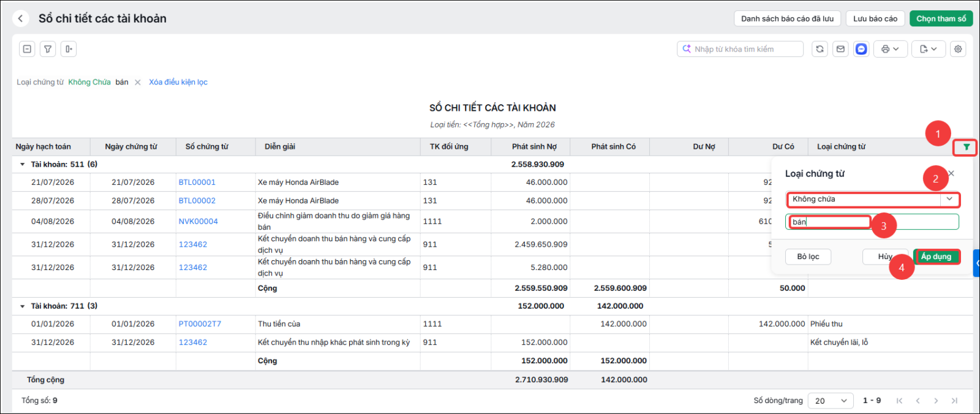980x414 pixels.
Task: Click the Chọn tham số button
Action: point(941,18)
